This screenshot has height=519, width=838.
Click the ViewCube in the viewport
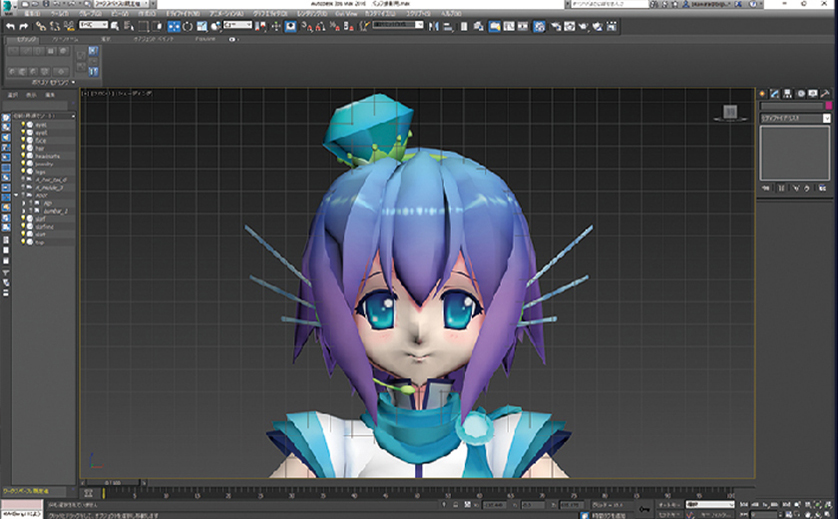point(730,113)
